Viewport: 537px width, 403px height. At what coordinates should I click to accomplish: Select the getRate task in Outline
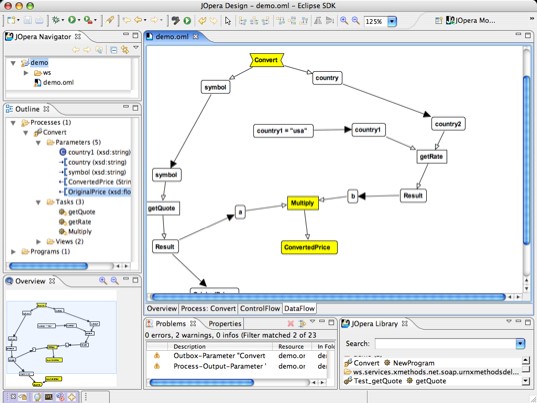click(x=75, y=222)
